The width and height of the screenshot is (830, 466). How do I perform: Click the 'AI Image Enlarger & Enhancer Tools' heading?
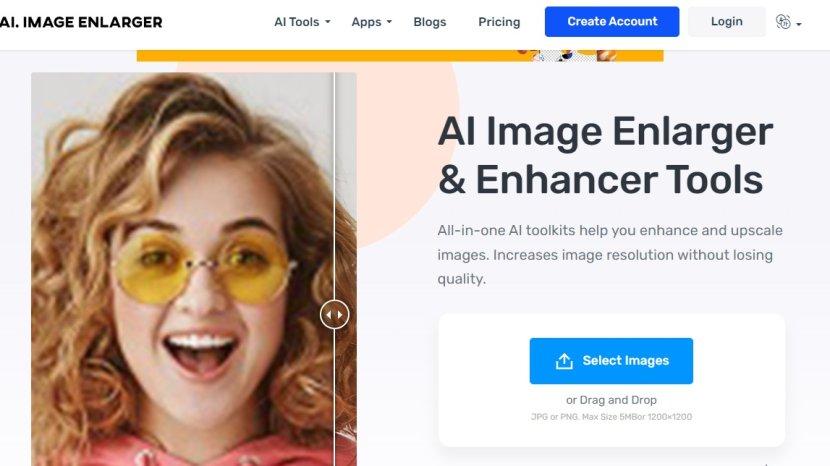tap(605, 156)
